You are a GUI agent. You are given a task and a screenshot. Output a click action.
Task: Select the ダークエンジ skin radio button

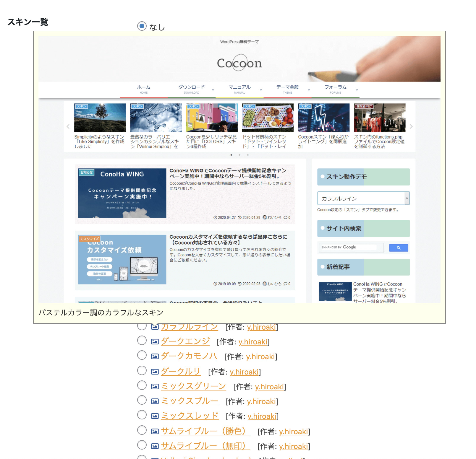tap(142, 341)
